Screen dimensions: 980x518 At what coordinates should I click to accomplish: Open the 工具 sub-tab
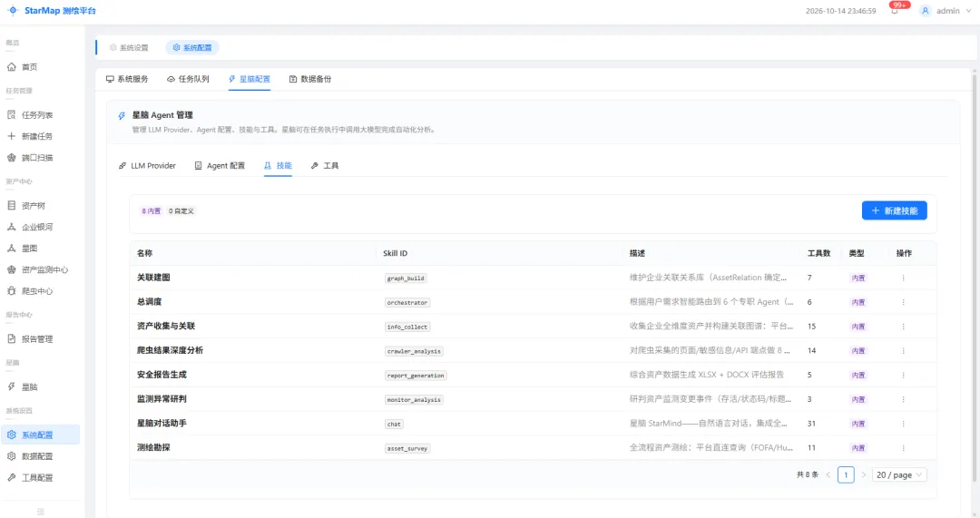[x=325, y=166]
